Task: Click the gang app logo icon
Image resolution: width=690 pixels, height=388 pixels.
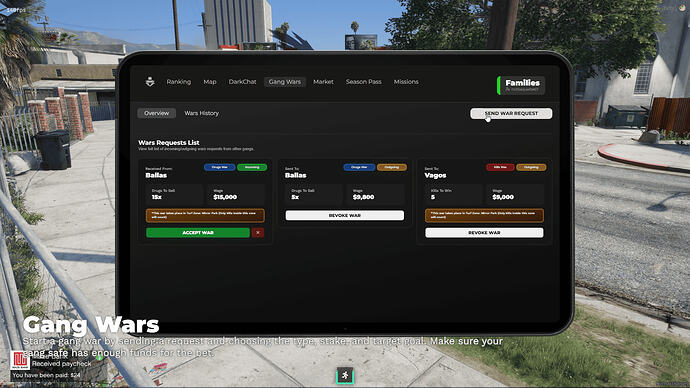Action: pyautogui.click(x=150, y=82)
